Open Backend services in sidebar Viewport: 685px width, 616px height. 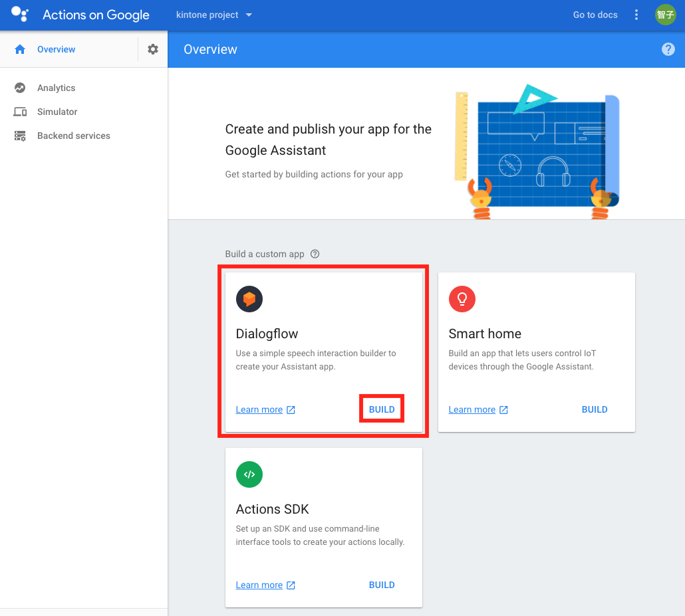point(73,136)
